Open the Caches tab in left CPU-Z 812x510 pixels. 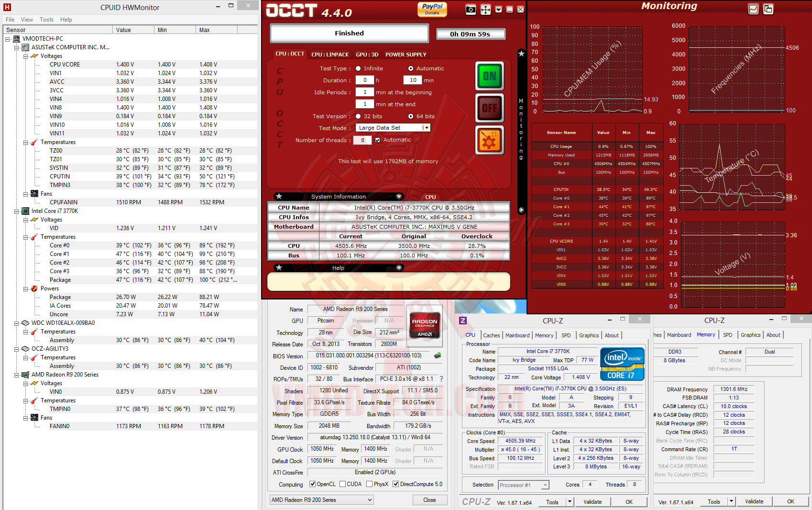pyautogui.click(x=492, y=335)
